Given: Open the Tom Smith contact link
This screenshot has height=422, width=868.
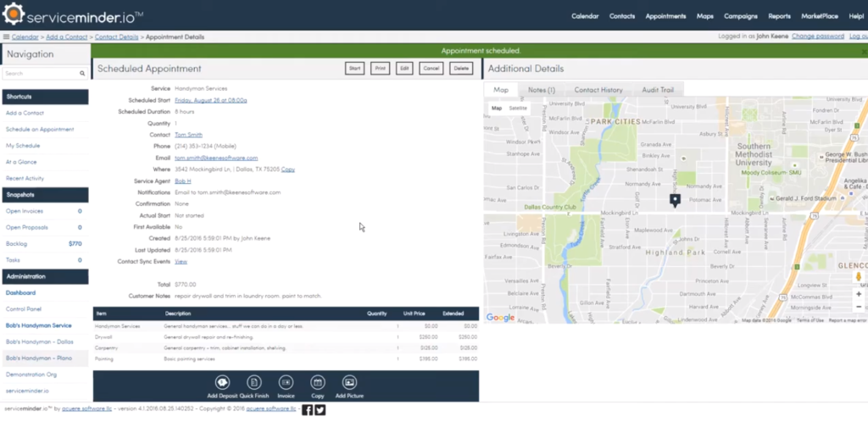Looking at the screenshot, I should click(x=189, y=135).
